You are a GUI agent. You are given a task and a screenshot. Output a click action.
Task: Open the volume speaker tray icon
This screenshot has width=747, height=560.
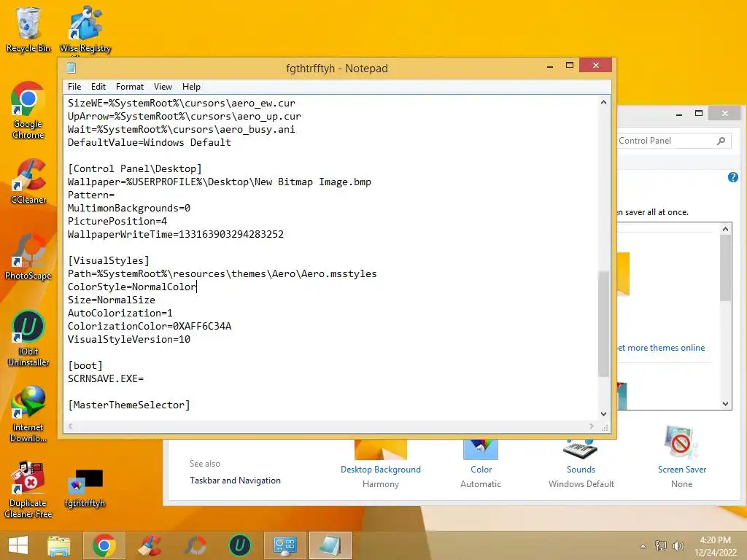point(678,546)
